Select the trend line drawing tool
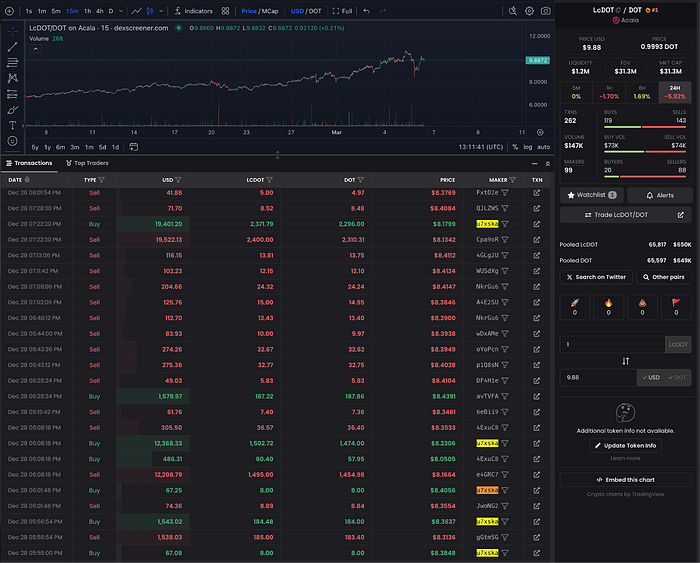Viewport: 700px width, 563px height. (12, 46)
